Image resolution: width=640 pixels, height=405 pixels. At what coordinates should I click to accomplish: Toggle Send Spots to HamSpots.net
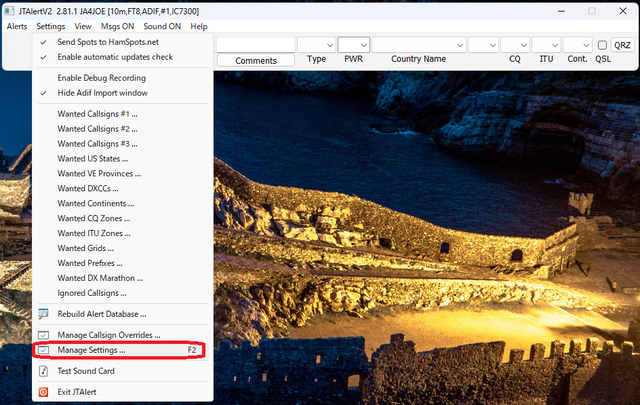point(122,42)
